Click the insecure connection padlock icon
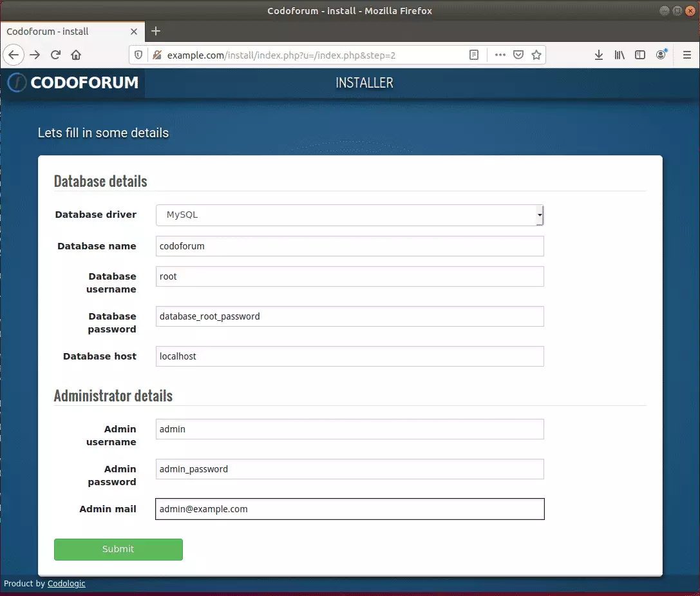Screen dimensions: 700x596 [156, 55]
